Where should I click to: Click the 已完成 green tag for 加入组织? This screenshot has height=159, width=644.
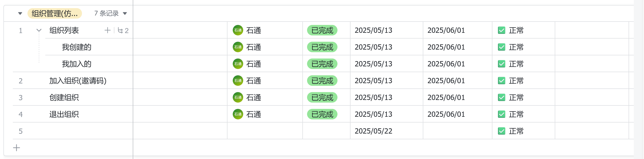tap(322, 81)
